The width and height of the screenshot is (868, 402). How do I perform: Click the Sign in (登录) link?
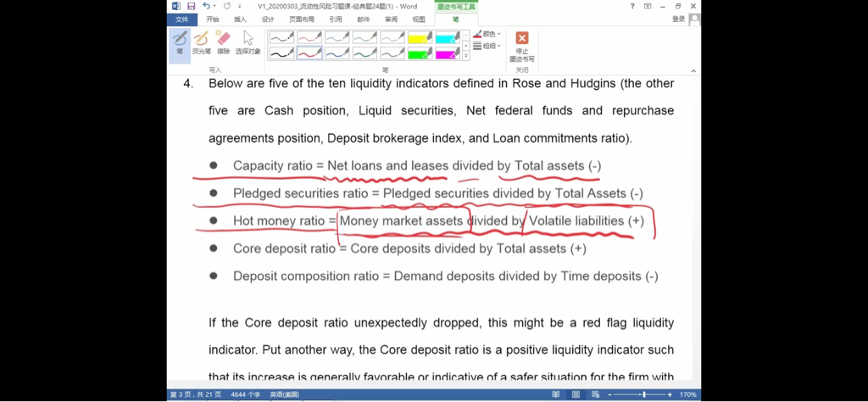678,20
